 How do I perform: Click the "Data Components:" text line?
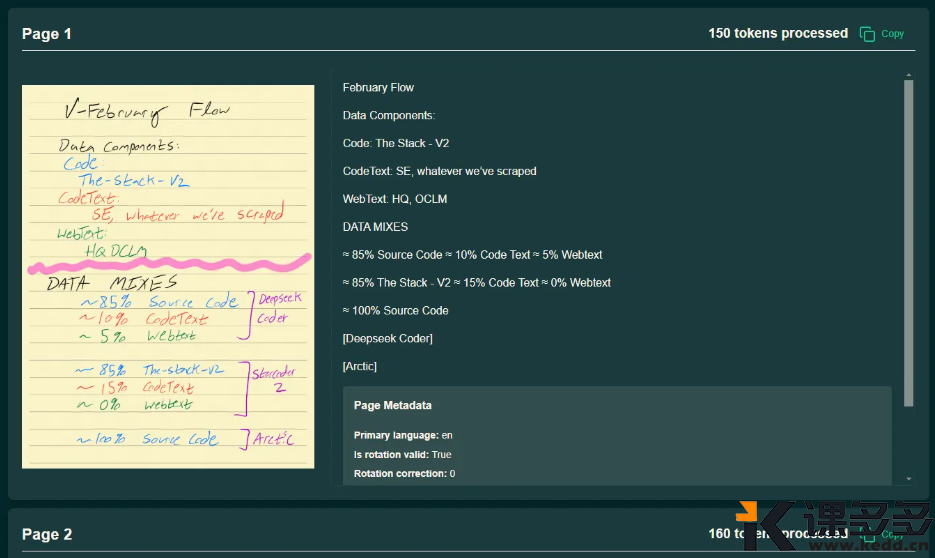(388, 116)
